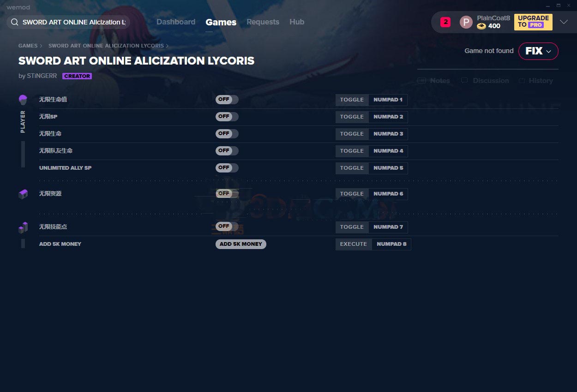Click the Notes icon
The width and height of the screenshot is (577, 392).
pyautogui.click(x=421, y=81)
